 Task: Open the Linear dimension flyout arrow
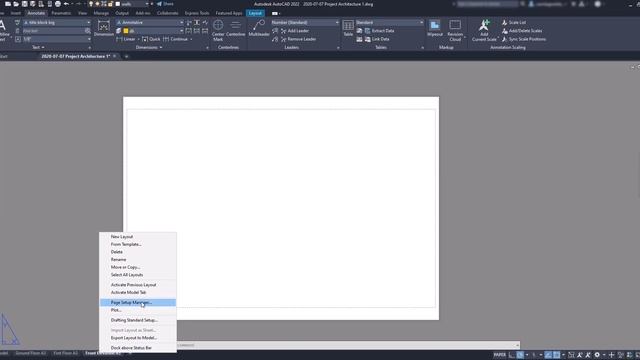click(x=138, y=39)
